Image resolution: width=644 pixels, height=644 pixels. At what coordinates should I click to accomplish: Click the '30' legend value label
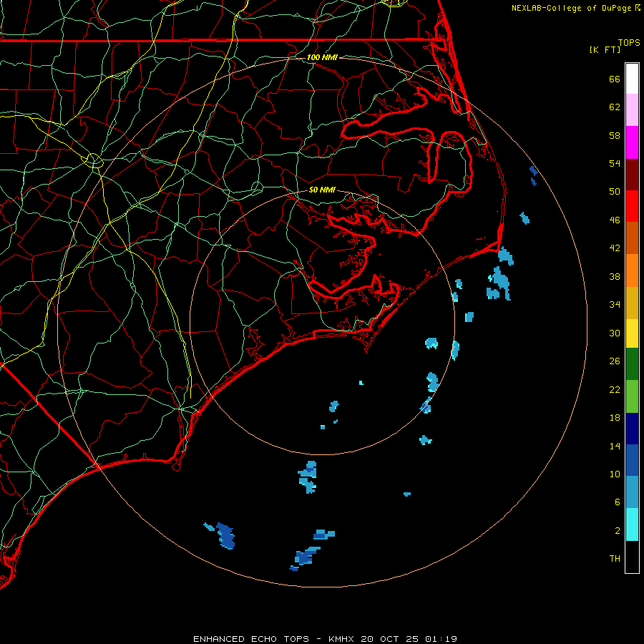point(615,333)
